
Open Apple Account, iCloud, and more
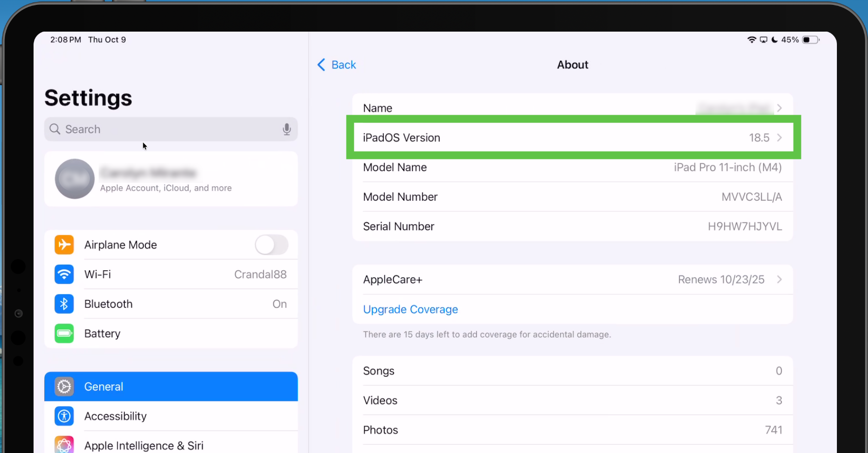tap(171, 179)
